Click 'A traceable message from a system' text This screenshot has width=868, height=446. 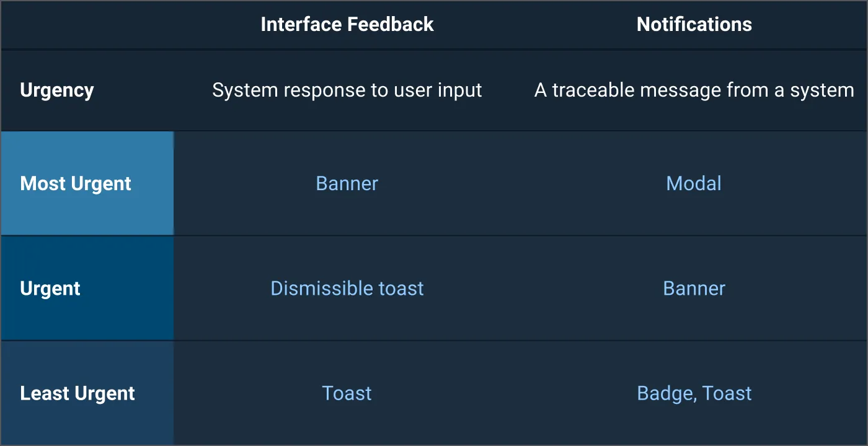(x=694, y=90)
